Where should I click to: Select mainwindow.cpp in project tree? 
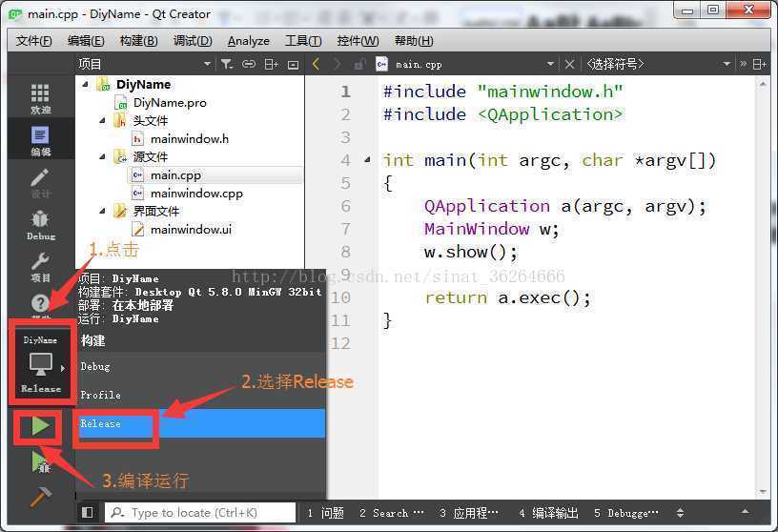[x=196, y=193]
